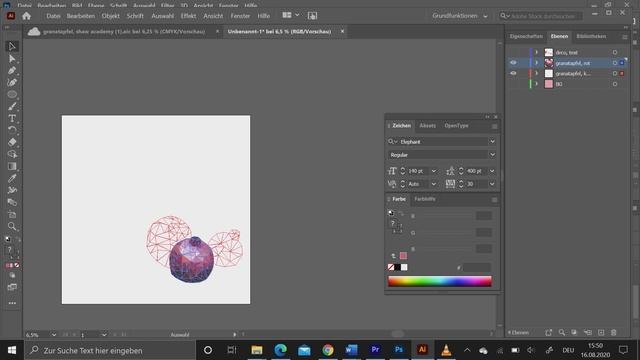Open the Objekt menu

tap(111, 16)
